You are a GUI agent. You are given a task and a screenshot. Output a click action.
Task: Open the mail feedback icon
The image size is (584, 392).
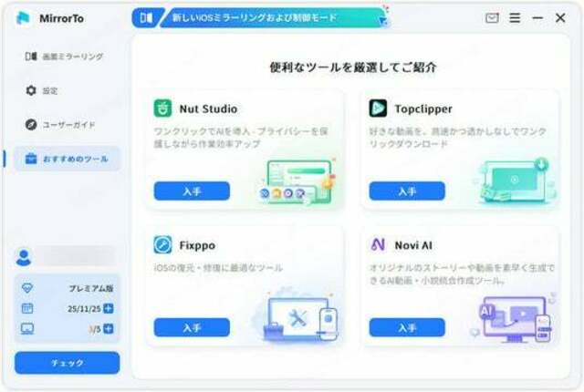[492, 17]
